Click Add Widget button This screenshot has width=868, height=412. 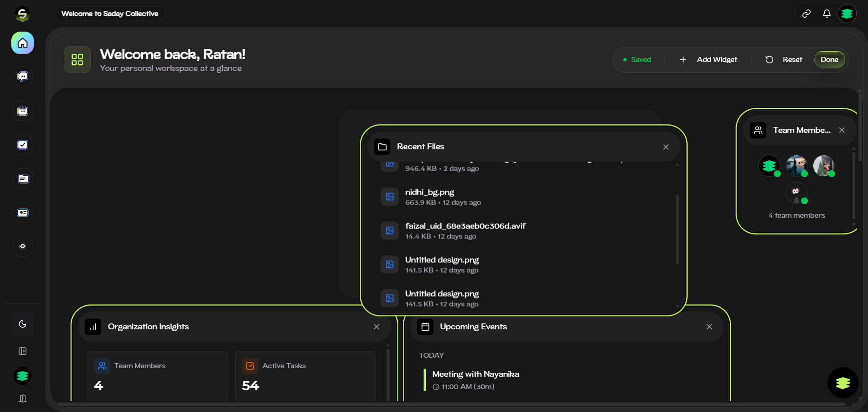[708, 60]
